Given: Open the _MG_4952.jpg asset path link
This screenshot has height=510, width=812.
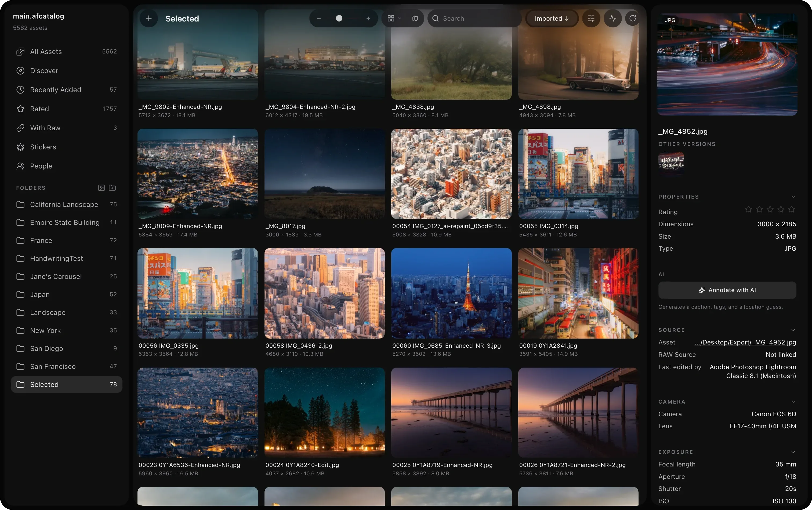Looking at the screenshot, I should 745,342.
